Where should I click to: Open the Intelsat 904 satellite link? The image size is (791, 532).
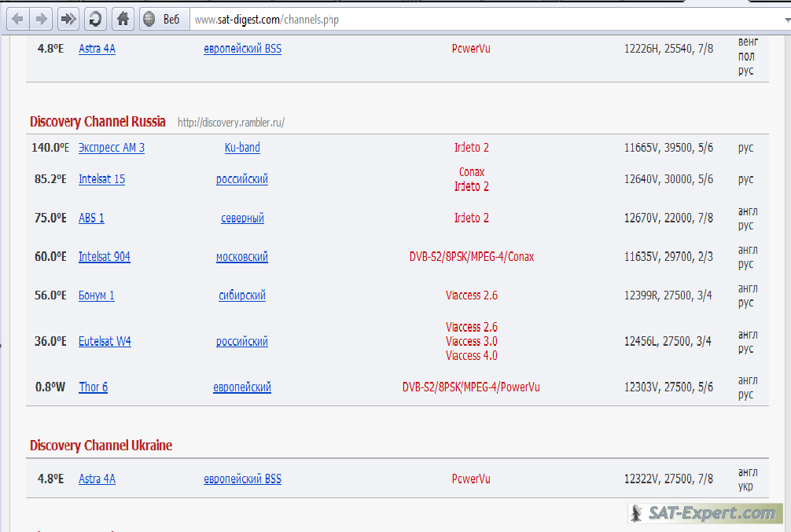point(105,257)
